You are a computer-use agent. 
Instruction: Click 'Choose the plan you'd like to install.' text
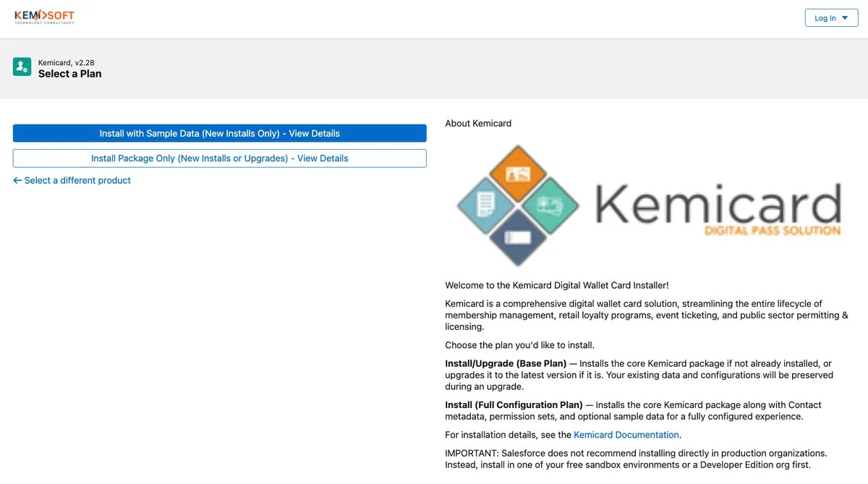pyautogui.click(x=519, y=344)
